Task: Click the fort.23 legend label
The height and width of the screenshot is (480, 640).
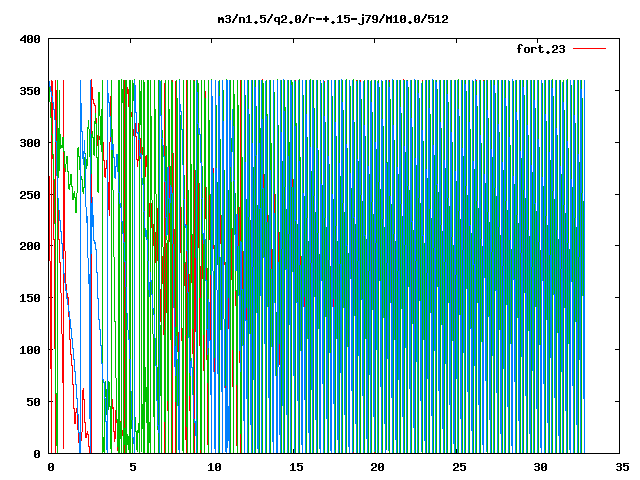Action: (x=541, y=49)
